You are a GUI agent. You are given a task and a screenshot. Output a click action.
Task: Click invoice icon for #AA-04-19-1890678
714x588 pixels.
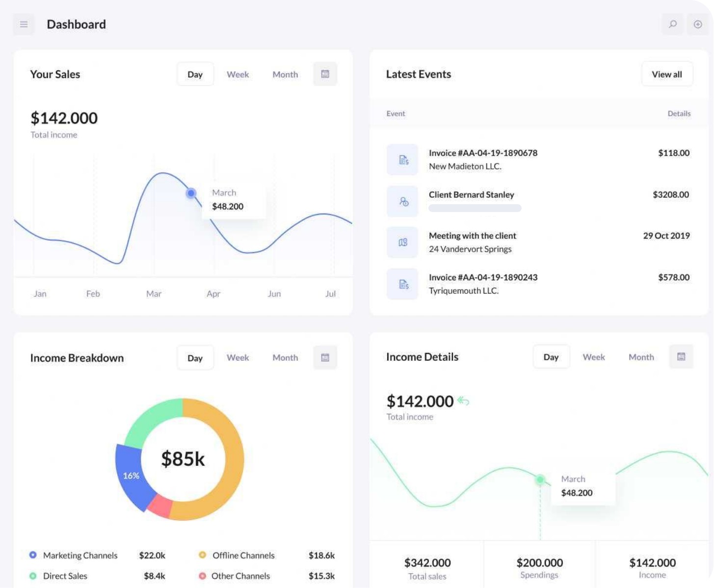point(402,160)
